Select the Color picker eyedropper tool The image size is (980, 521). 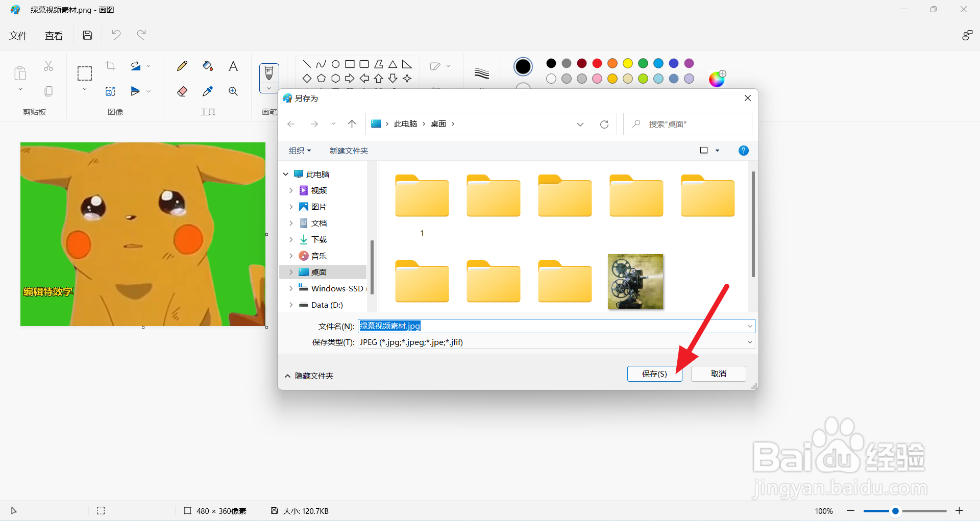click(x=208, y=91)
